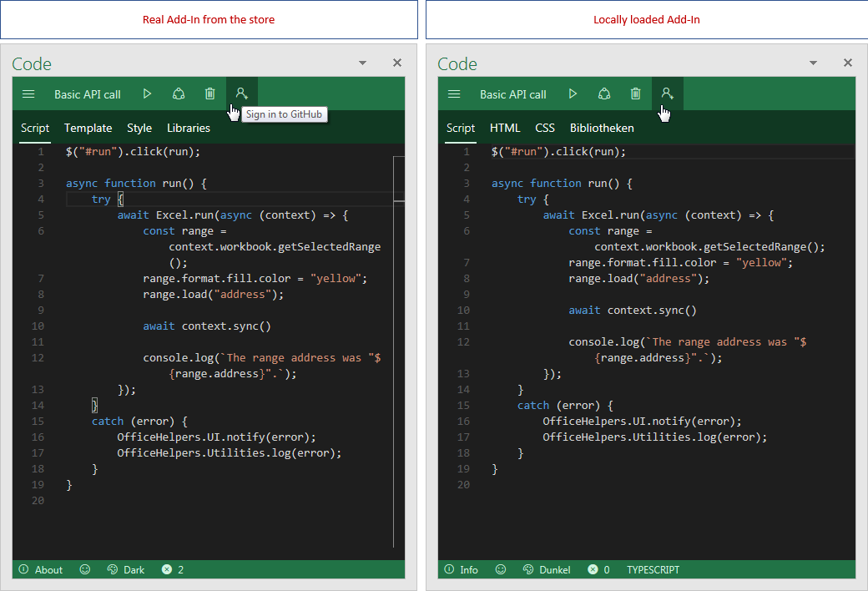This screenshot has height=591, width=868.
Task: Show error count 2 in left pane
Action: click(x=173, y=569)
